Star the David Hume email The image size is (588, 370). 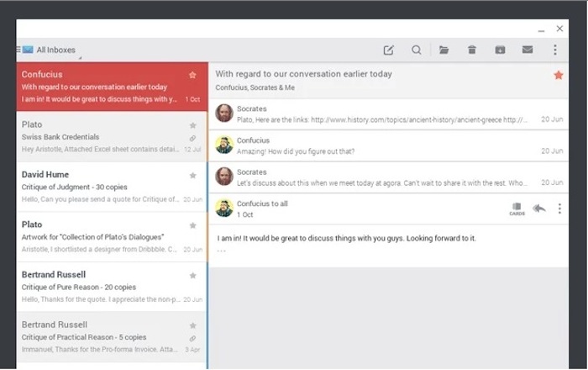click(x=192, y=176)
